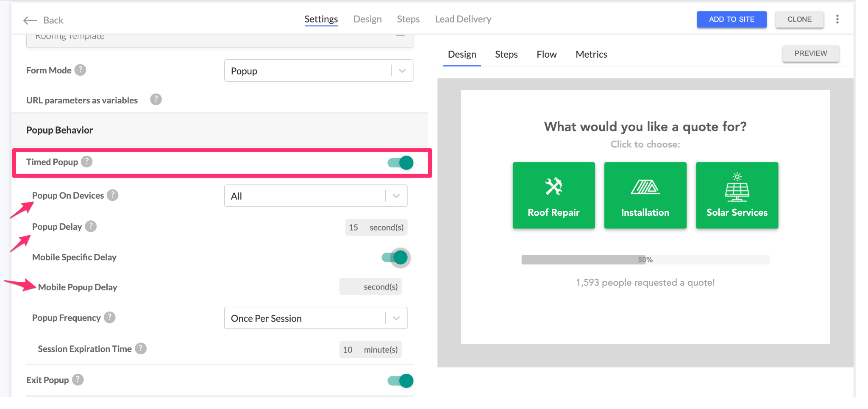This screenshot has height=409, width=868.
Task: Click the Timed Popup help icon
Action: pos(87,162)
